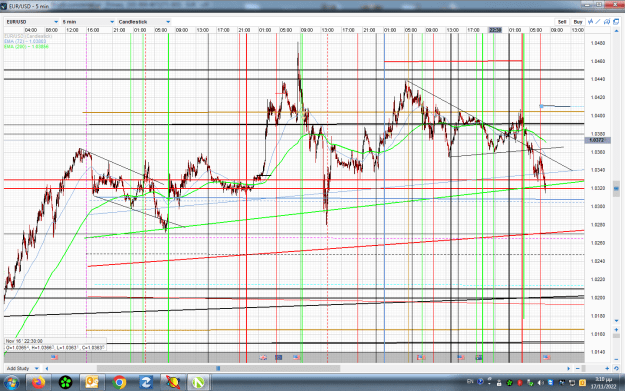Click the horizontal chart scrollbar thumb
This screenshot has height=391, width=625.
[218, 369]
